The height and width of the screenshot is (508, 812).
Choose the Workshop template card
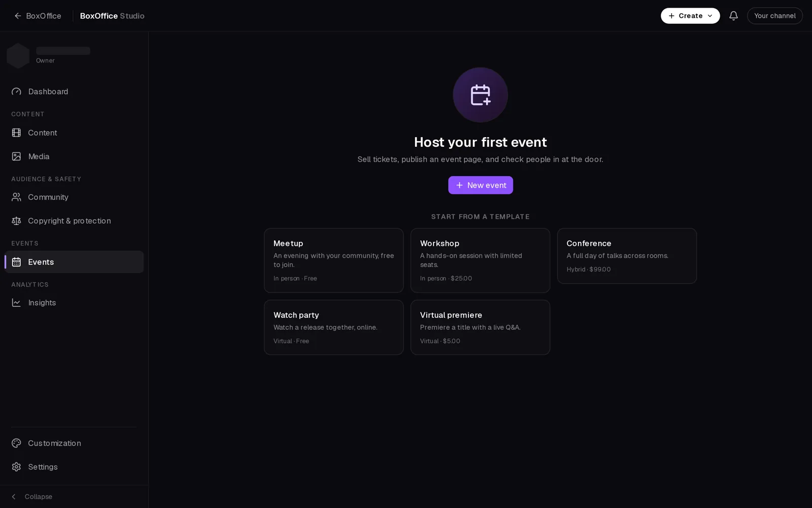[x=480, y=260]
